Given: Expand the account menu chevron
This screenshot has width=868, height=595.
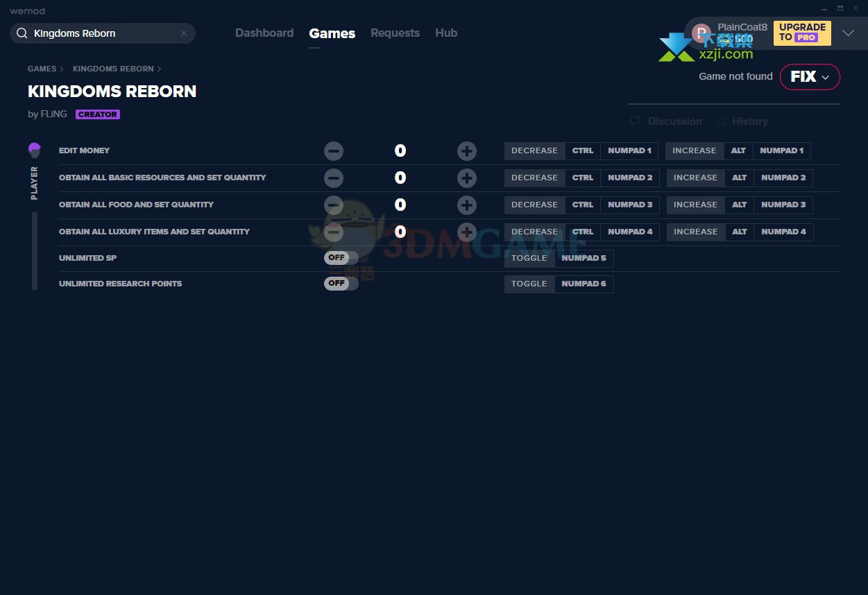Looking at the screenshot, I should click(x=848, y=33).
